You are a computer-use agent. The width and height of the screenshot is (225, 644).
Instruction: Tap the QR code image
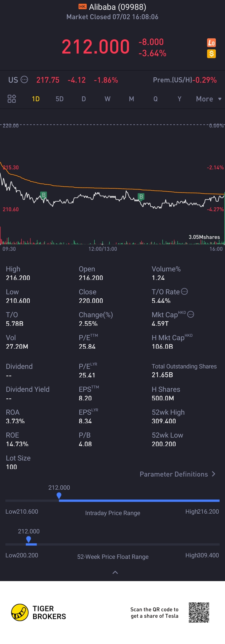(199, 612)
